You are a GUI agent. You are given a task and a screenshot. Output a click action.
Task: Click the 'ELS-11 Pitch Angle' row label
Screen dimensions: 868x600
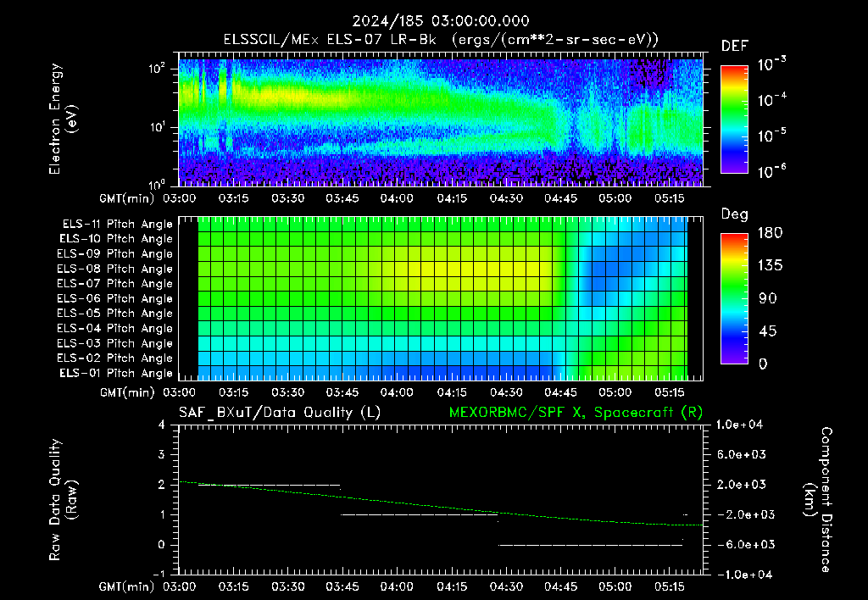point(117,225)
